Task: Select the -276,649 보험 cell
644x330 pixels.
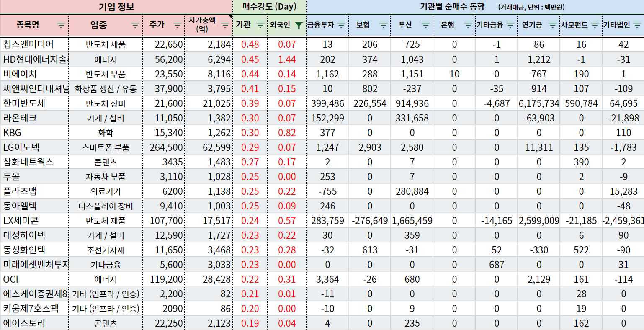Action: tap(370, 220)
